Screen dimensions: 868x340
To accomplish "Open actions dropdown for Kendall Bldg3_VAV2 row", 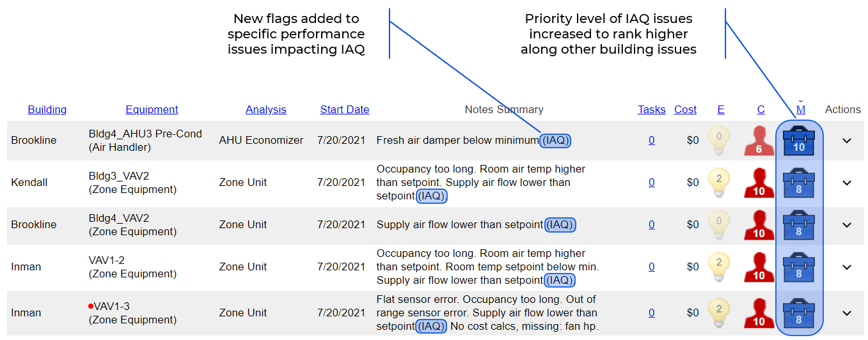I will pos(847,183).
